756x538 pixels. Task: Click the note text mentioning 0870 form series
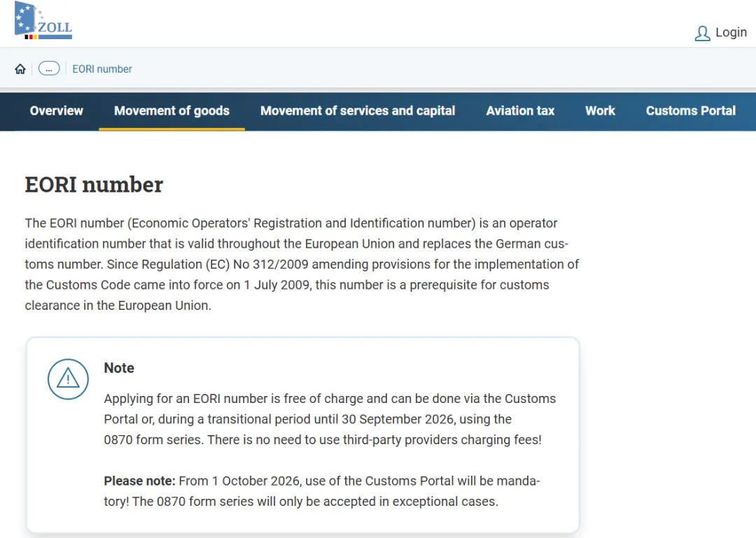coord(330,419)
